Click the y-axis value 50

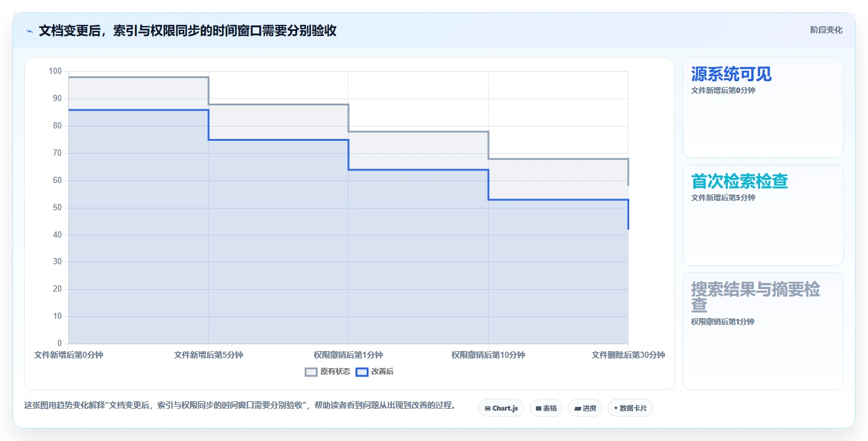(58, 208)
